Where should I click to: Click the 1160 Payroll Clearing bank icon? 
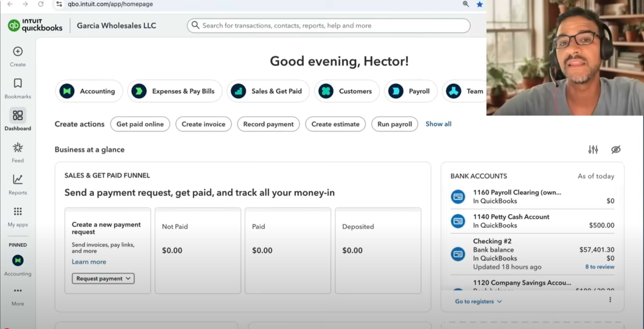458,197
